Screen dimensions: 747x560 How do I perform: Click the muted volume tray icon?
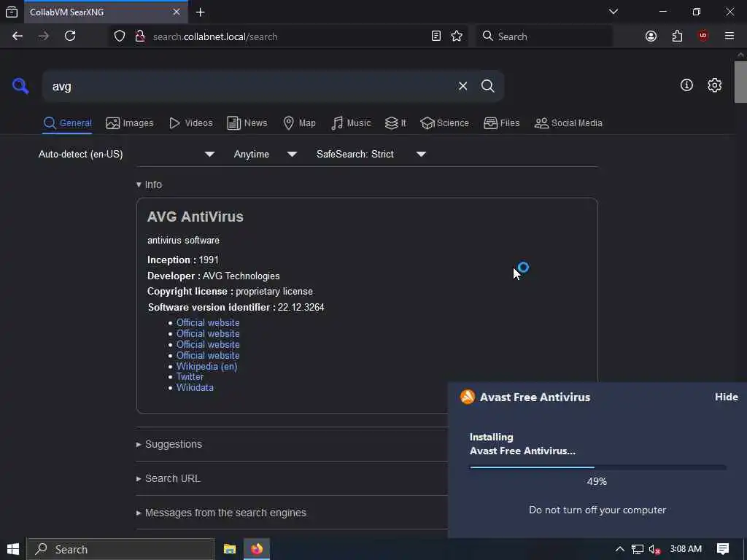click(655, 550)
